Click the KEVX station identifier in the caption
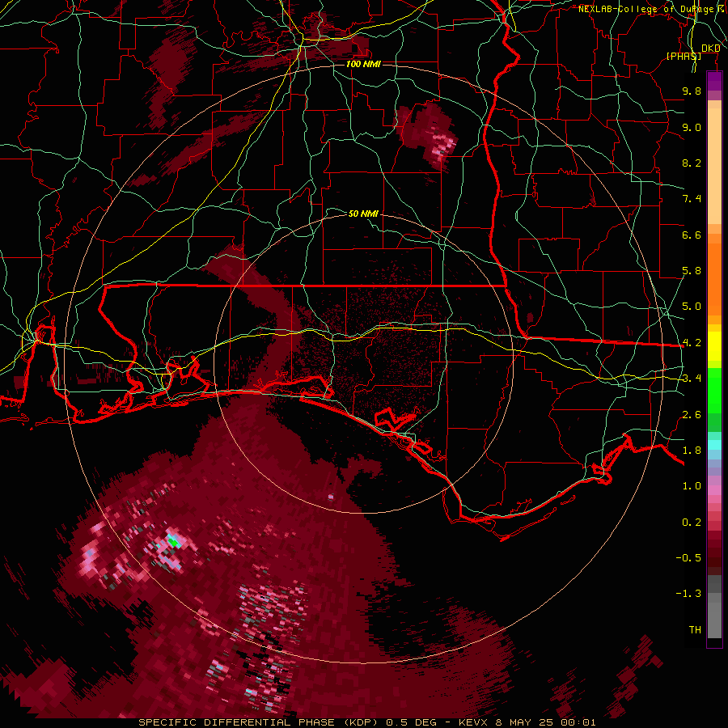 click(x=472, y=722)
